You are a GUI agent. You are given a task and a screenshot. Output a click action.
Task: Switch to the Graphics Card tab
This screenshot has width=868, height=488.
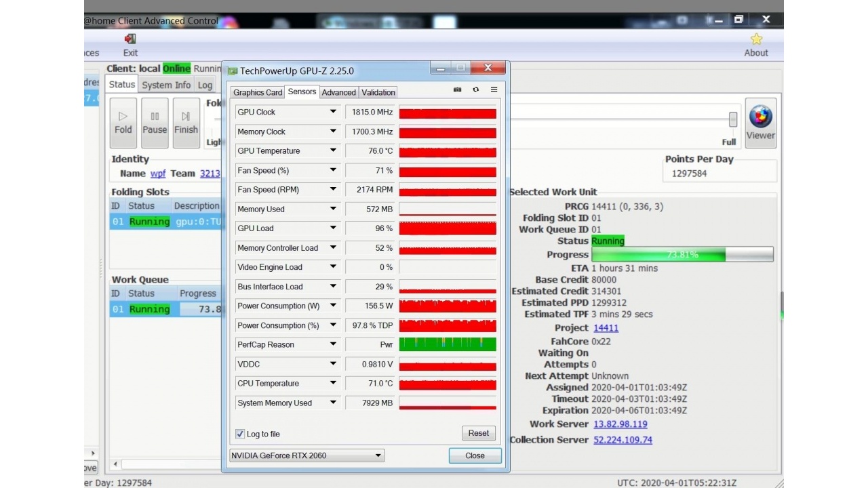[258, 92]
